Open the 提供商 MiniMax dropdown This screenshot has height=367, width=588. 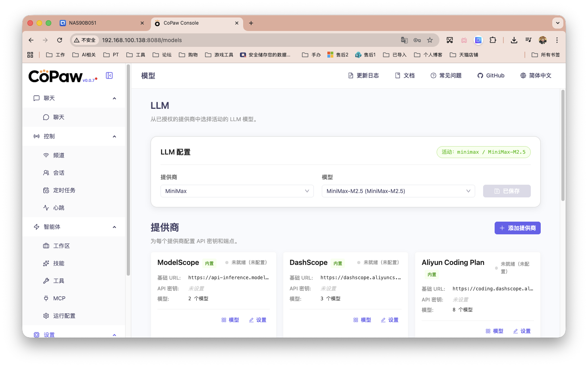point(237,191)
